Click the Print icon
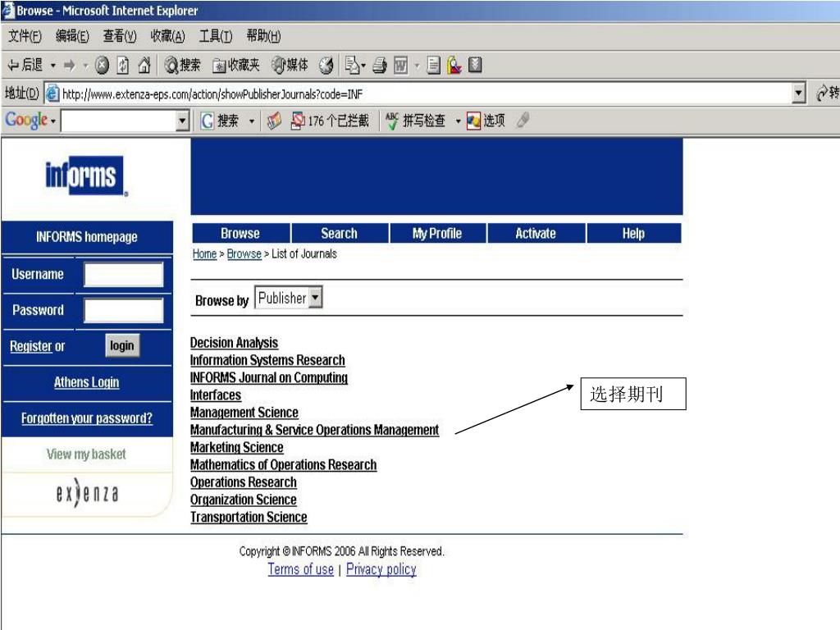 click(379, 66)
